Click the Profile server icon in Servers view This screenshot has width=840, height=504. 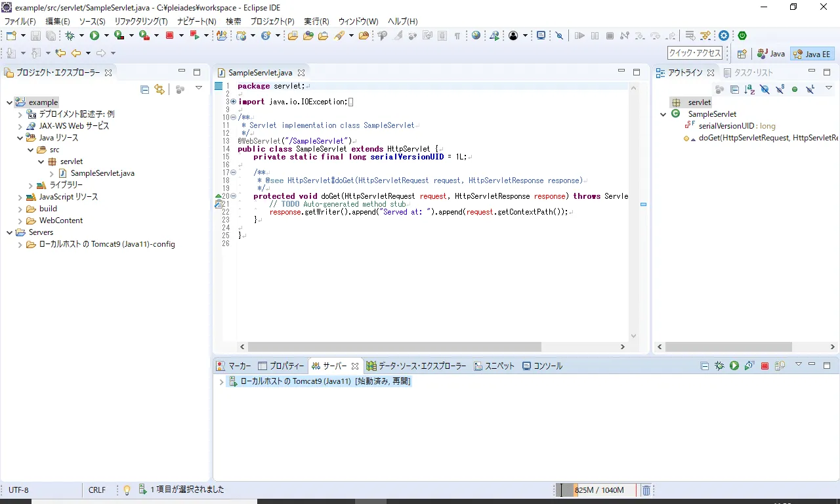tap(749, 366)
